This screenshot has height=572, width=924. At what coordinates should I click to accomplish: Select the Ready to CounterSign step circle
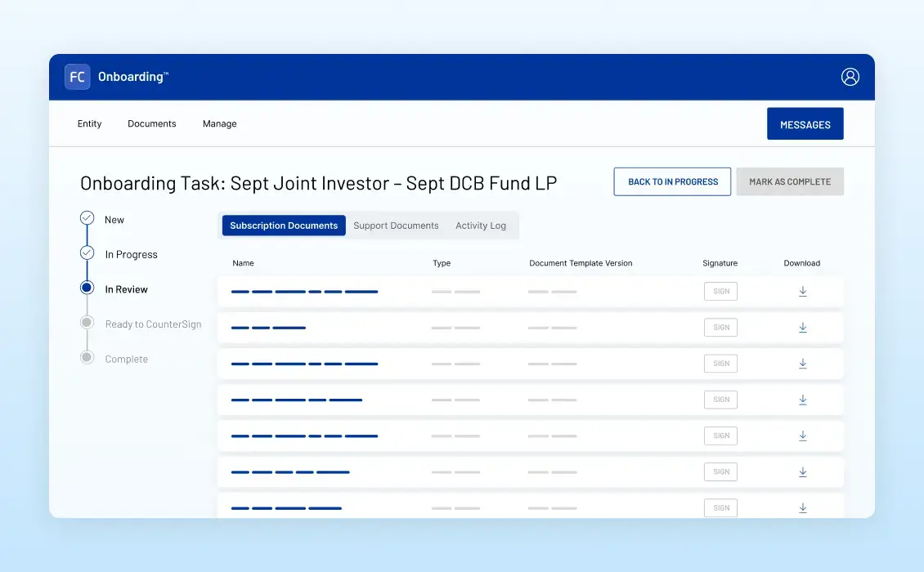87,323
